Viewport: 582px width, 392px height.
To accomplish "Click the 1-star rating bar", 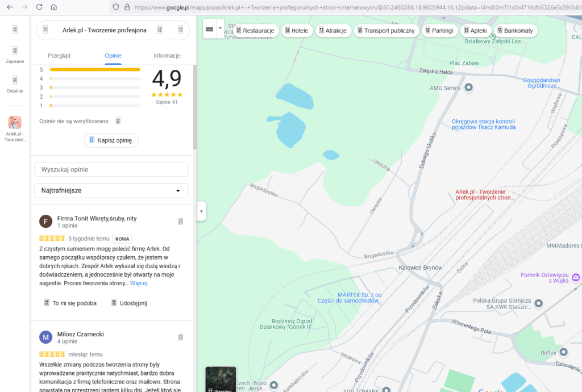I will coord(95,106).
